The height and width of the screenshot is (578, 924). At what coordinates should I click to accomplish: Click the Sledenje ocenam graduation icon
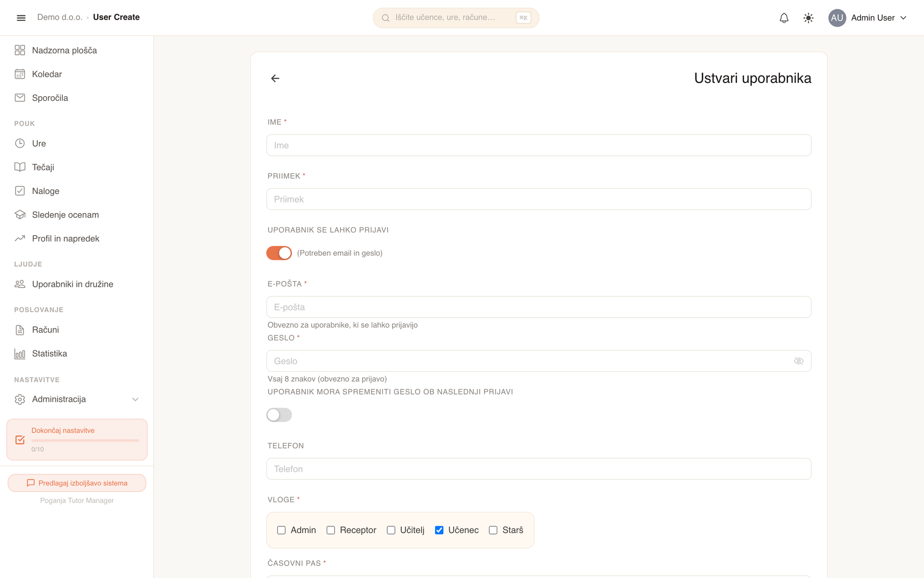pyautogui.click(x=20, y=215)
